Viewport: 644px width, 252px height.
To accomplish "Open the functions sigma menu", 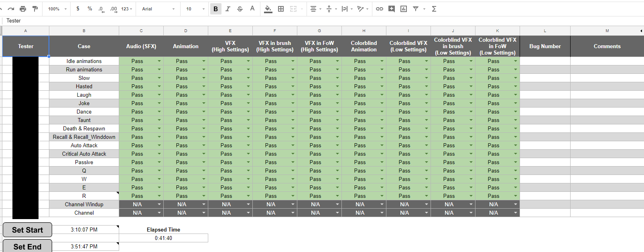I will 434,9.
